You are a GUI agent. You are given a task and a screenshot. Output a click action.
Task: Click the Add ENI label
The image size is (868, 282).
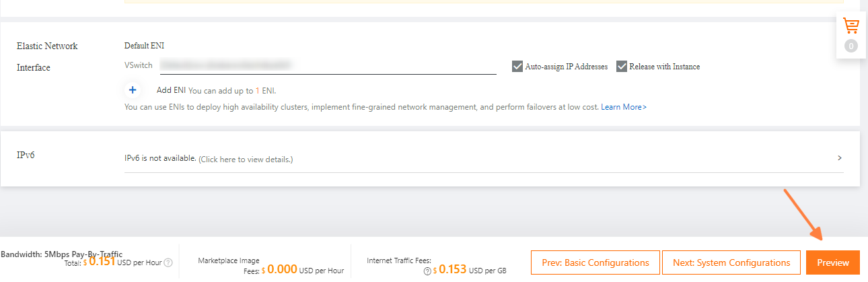pyautogui.click(x=171, y=90)
